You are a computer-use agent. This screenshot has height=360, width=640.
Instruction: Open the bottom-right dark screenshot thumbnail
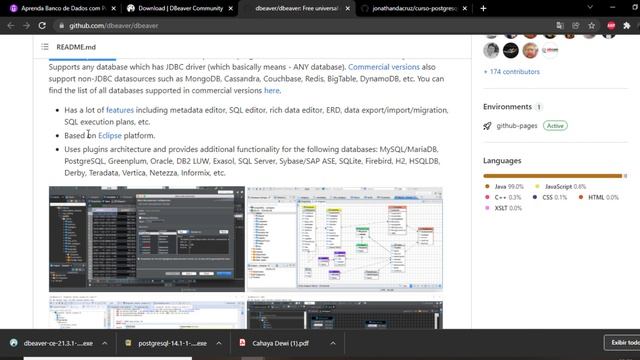point(345,312)
